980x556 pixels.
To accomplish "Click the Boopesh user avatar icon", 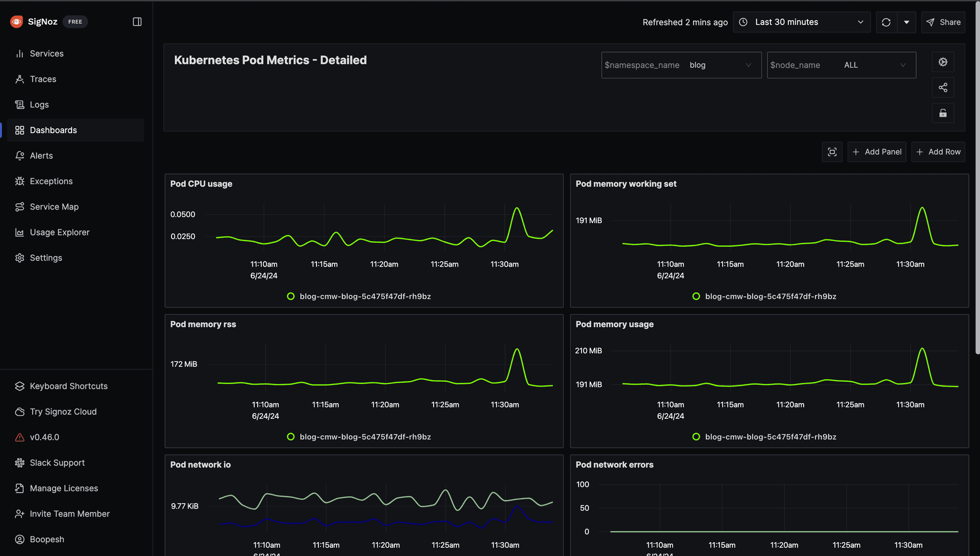I will point(20,539).
